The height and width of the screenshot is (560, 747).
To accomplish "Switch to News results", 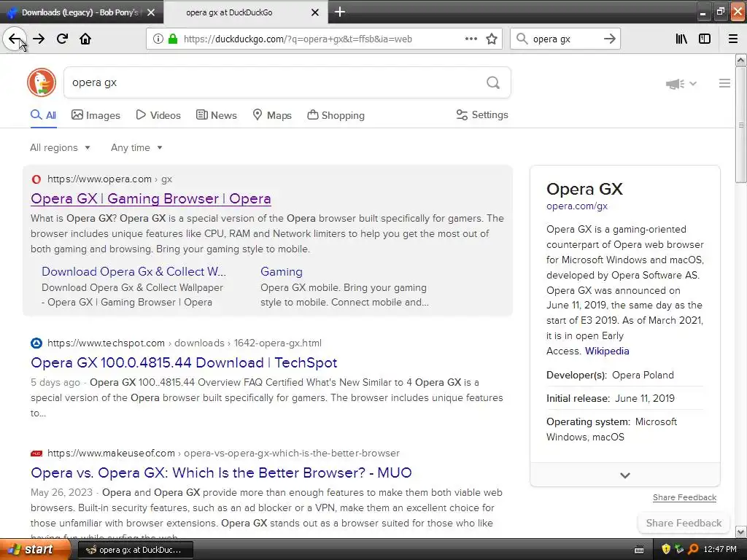I will pos(216,115).
